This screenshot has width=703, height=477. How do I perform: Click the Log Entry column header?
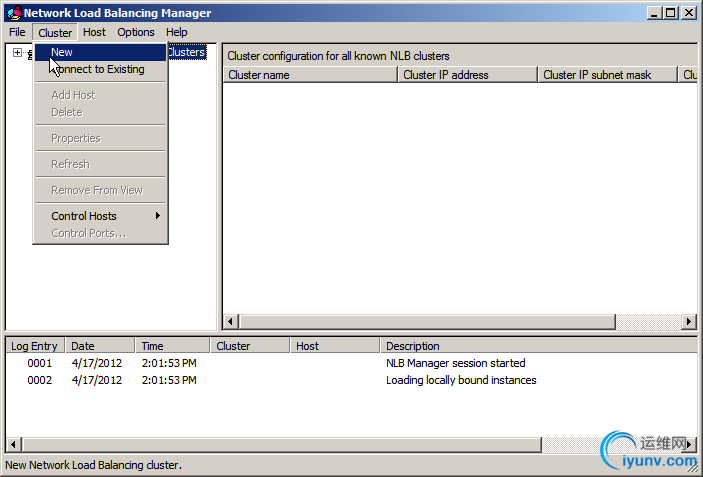35,346
